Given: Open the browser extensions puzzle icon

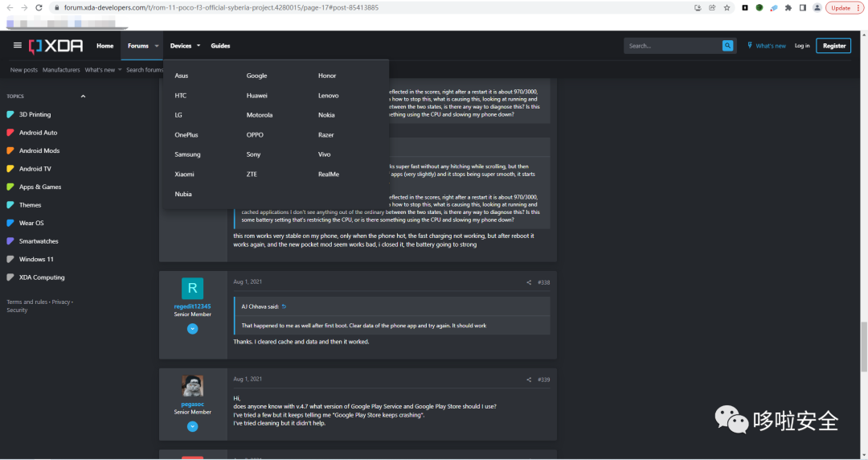Looking at the screenshot, I should [x=788, y=8].
